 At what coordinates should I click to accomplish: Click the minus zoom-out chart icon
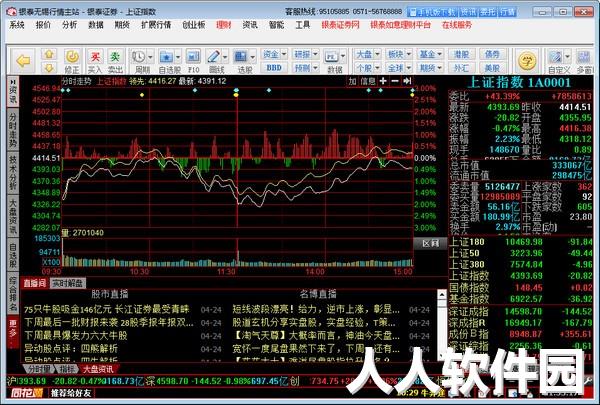[395, 81]
